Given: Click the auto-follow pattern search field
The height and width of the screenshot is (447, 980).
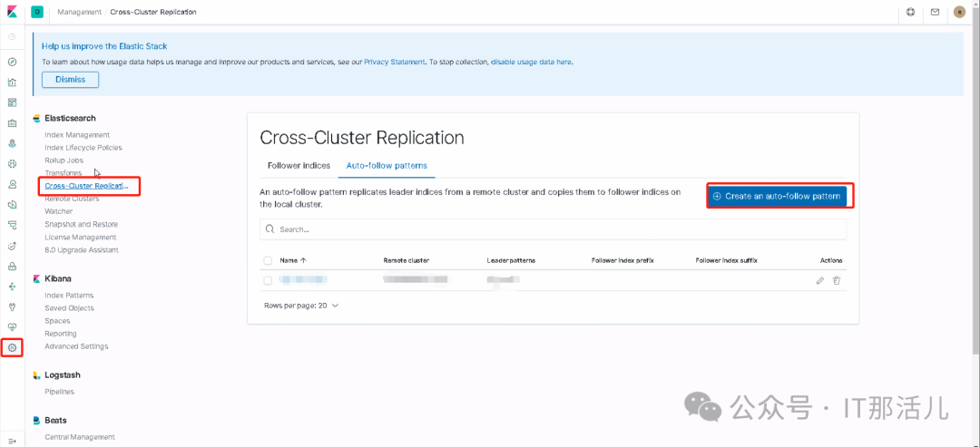Looking at the screenshot, I should click(x=554, y=229).
